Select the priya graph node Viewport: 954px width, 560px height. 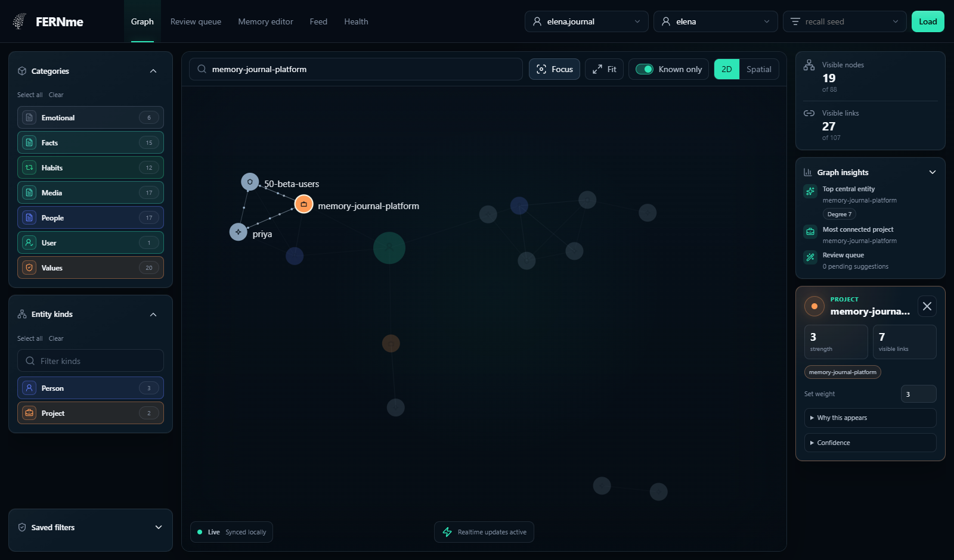238,232
